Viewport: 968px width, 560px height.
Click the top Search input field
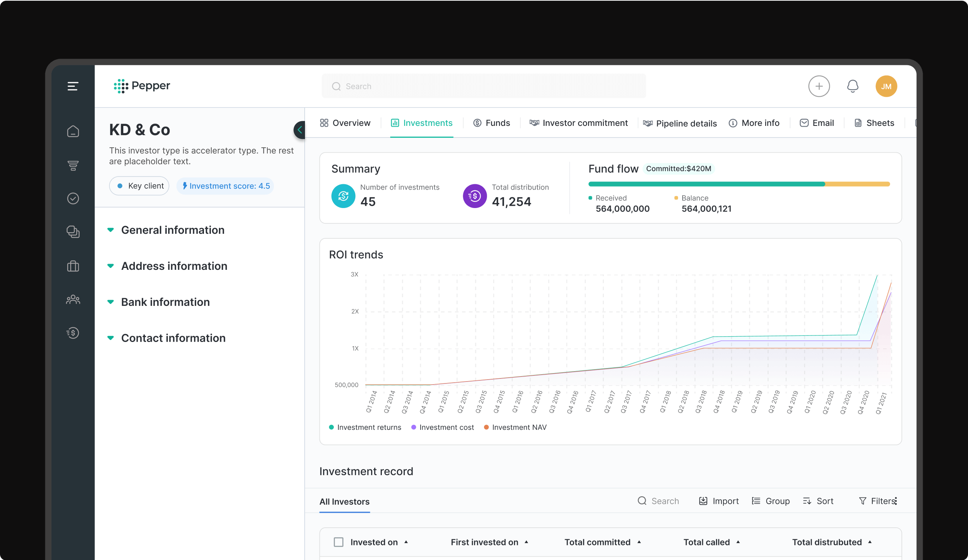tap(483, 86)
